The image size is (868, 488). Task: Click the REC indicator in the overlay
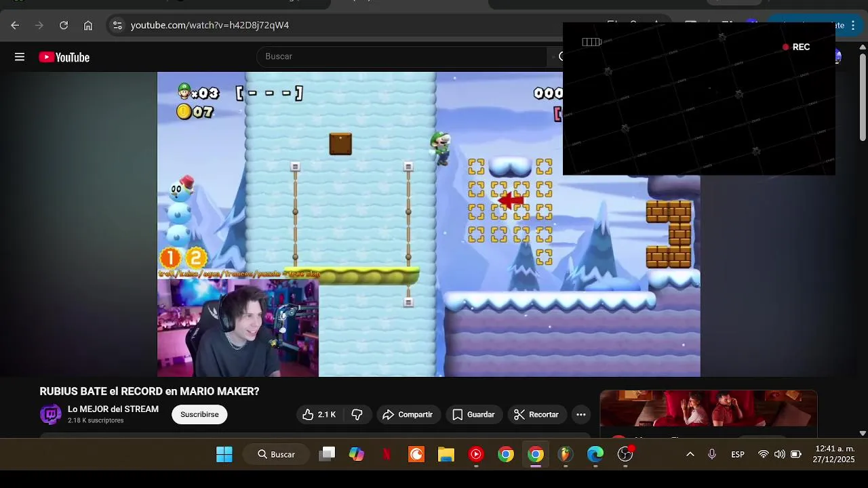click(x=796, y=47)
